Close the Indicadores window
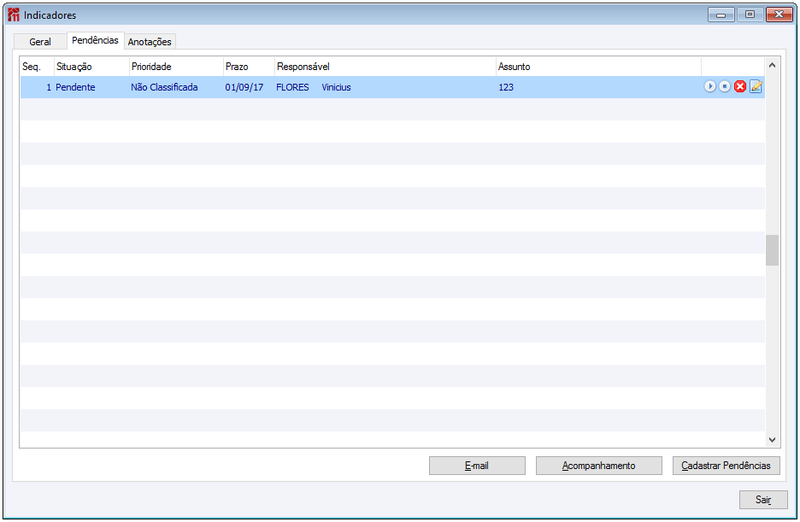The height and width of the screenshot is (522, 800). tap(779, 14)
